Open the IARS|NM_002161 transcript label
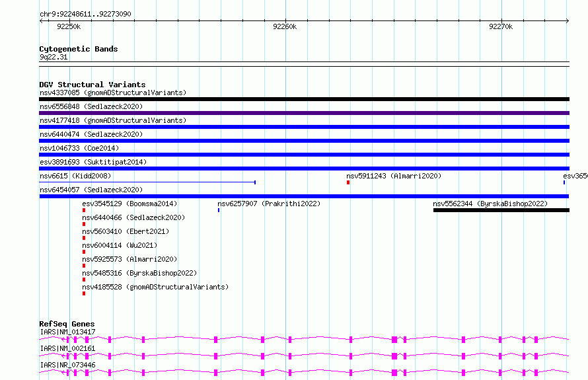 pos(67,348)
